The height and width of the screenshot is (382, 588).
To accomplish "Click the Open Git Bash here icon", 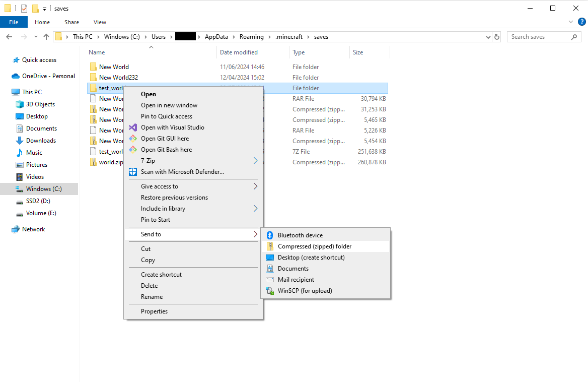I will (133, 150).
